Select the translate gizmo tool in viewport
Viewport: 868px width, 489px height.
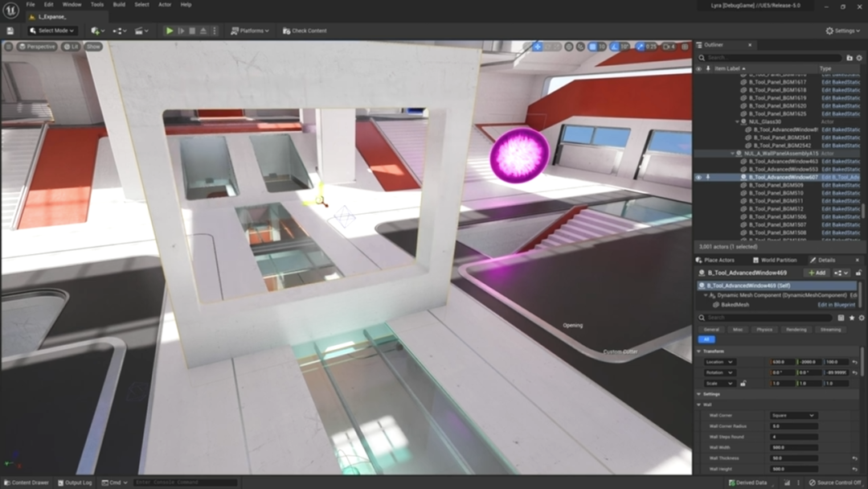point(538,47)
